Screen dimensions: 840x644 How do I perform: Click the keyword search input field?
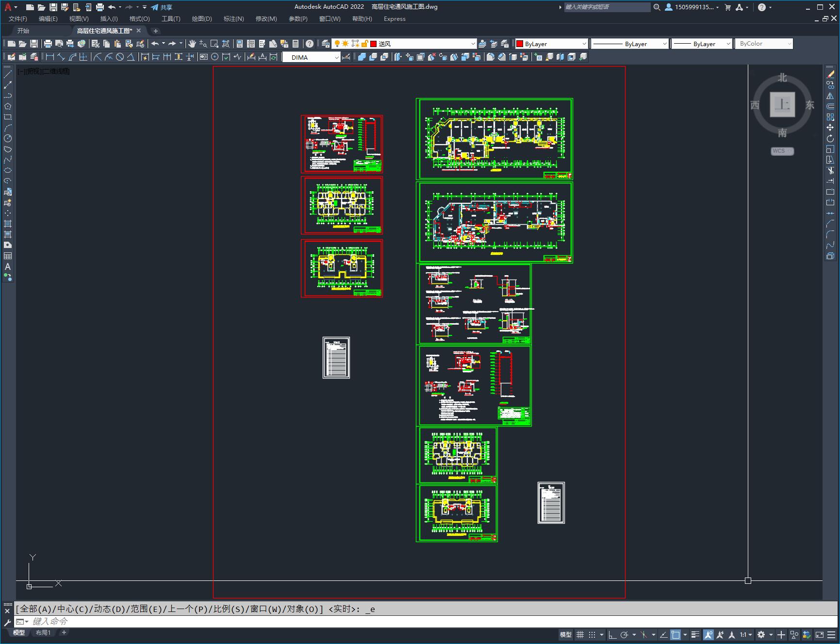pos(607,7)
